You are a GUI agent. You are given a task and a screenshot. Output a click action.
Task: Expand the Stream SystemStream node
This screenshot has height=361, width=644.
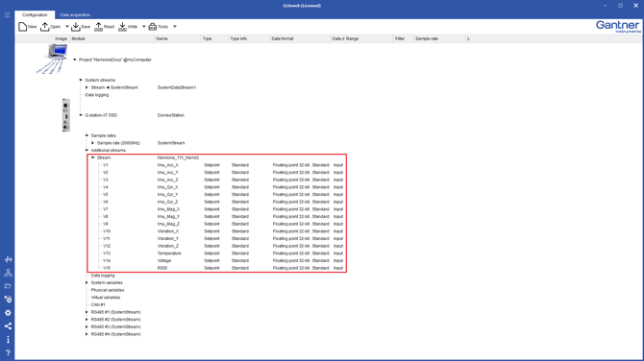click(x=87, y=87)
